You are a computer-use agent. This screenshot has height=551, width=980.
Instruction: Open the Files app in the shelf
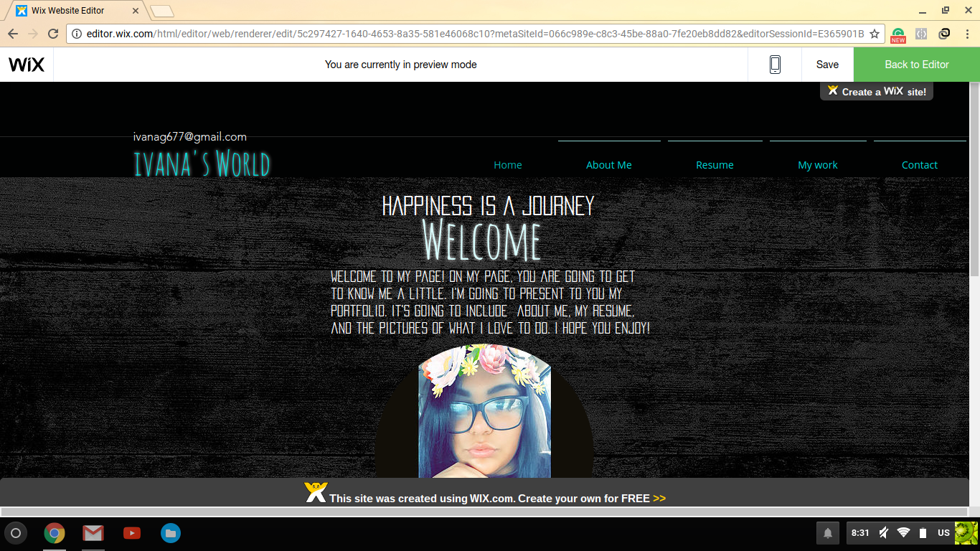(x=170, y=533)
